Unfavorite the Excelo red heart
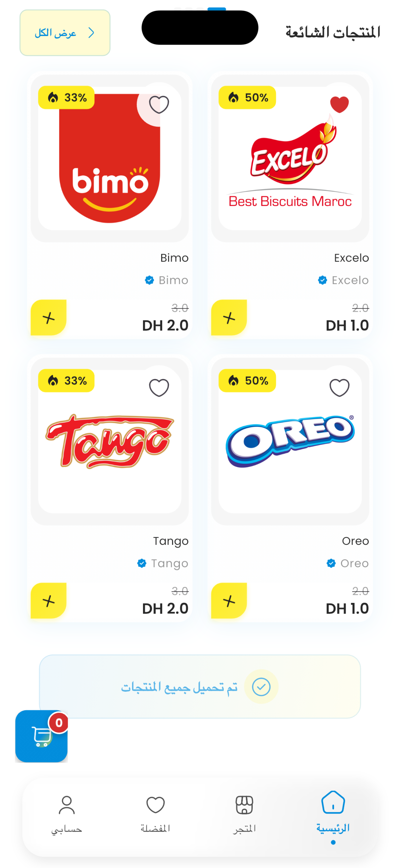Viewport: 400px width, 868px height. coord(339,104)
